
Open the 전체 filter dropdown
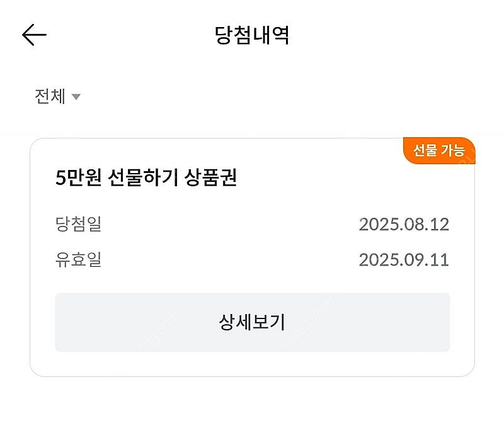click(x=50, y=97)
